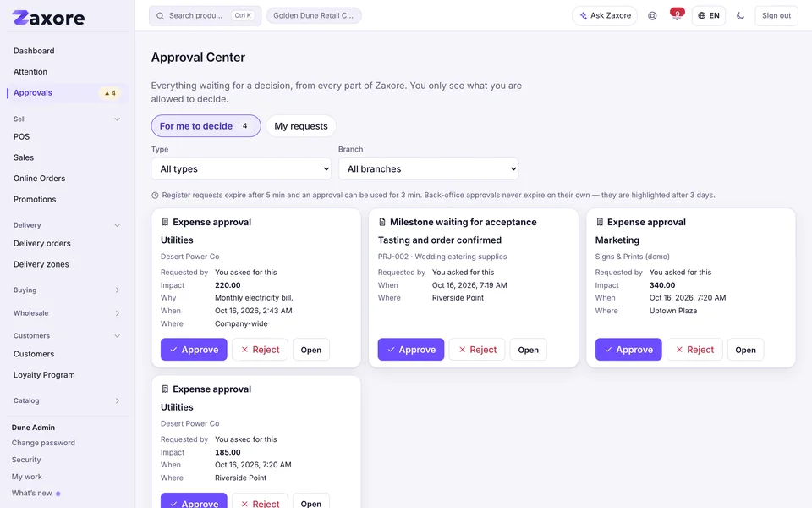Open the Branch dropdown showing All branches
The width and height of the screenshot is (812, 508).
coord(428,169)
